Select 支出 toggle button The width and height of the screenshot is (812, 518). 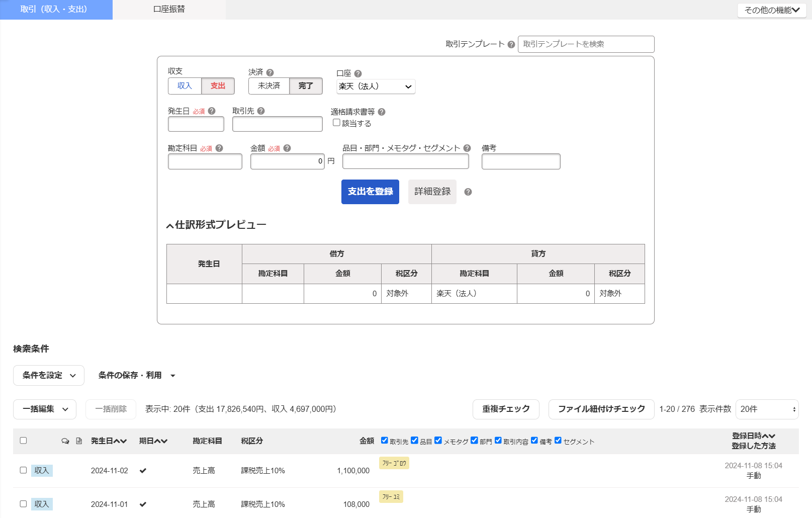[218, 86]
